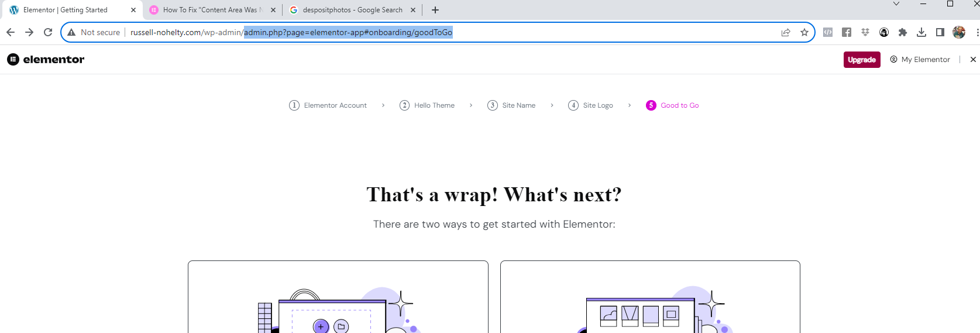Open the Extensions puzzle menu
This screenshot has height=333, width=980.
903,32
